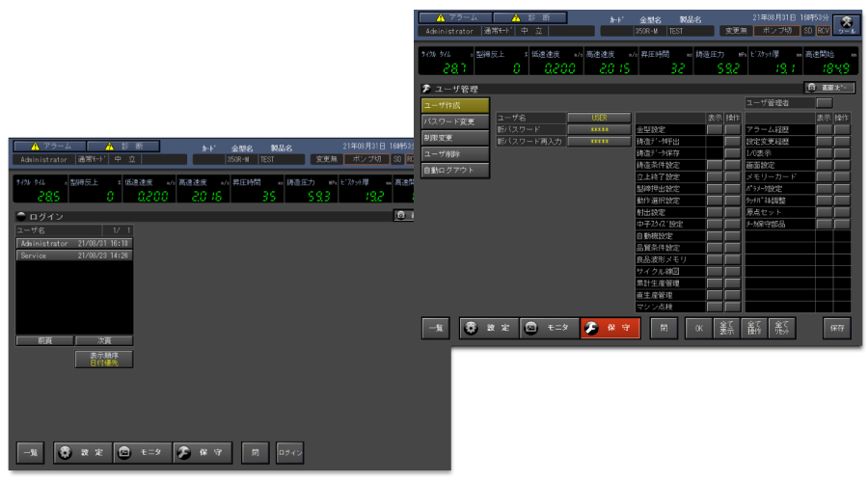868x482 pixels.
Task: Select the パスワード変更 side tab
Action: [454, 121]
